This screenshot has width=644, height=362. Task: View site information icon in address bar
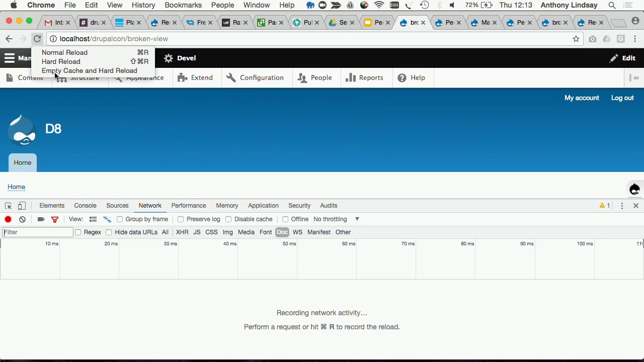point(53,39)
